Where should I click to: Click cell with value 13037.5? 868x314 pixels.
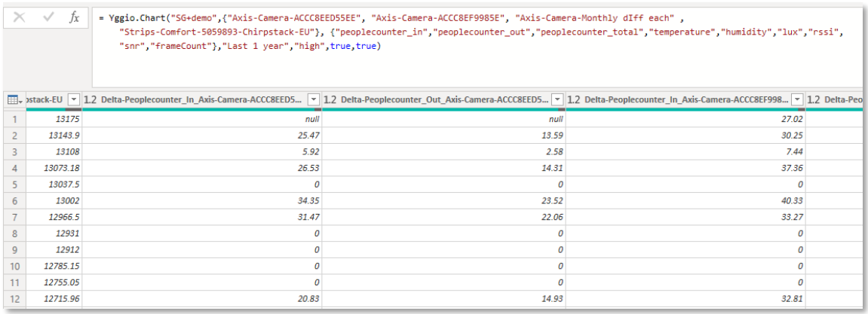54,184
